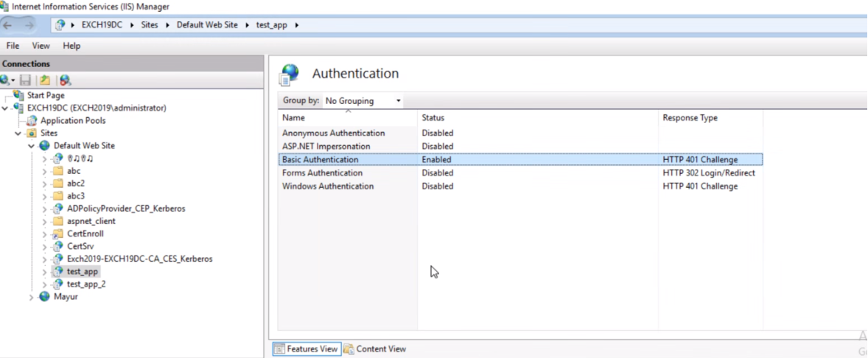Open the File menu
The height and width of the screenshot is (358, 868).
click(13, 46)
